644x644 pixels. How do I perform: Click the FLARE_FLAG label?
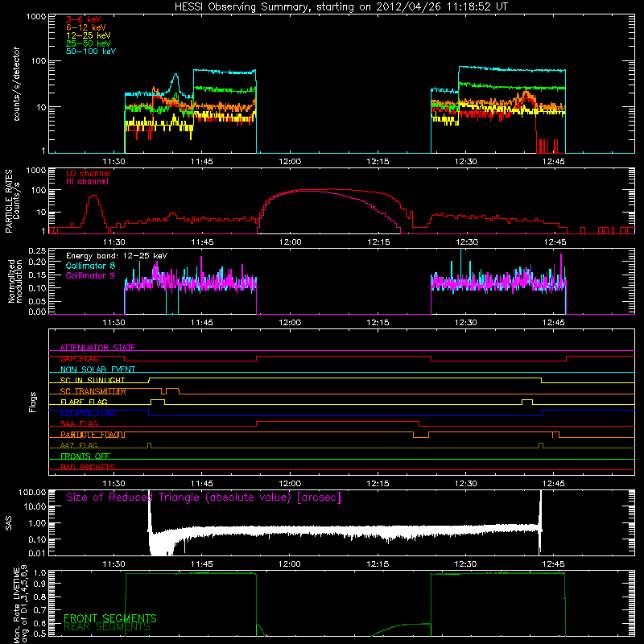(84, 402)
